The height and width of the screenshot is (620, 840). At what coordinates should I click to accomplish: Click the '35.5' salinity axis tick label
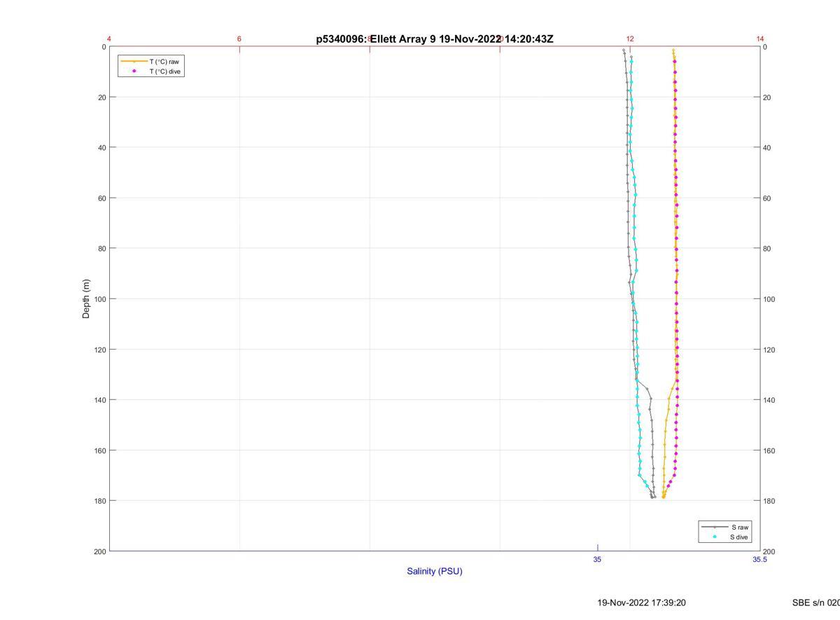(759, 559)
